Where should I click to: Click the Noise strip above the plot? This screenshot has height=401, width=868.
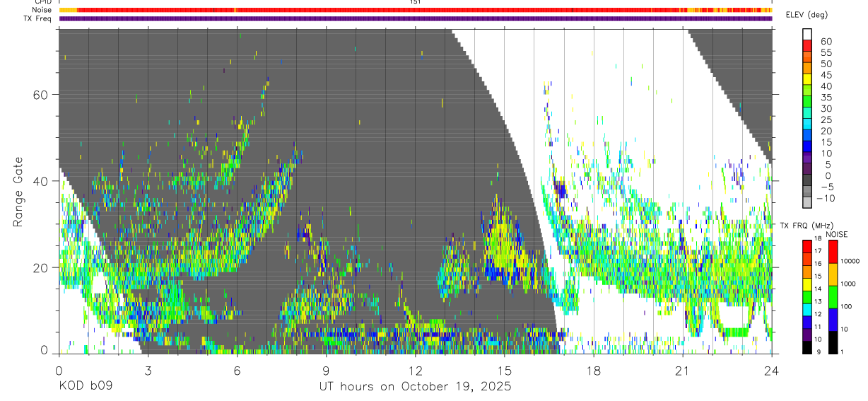pos(416,10)
